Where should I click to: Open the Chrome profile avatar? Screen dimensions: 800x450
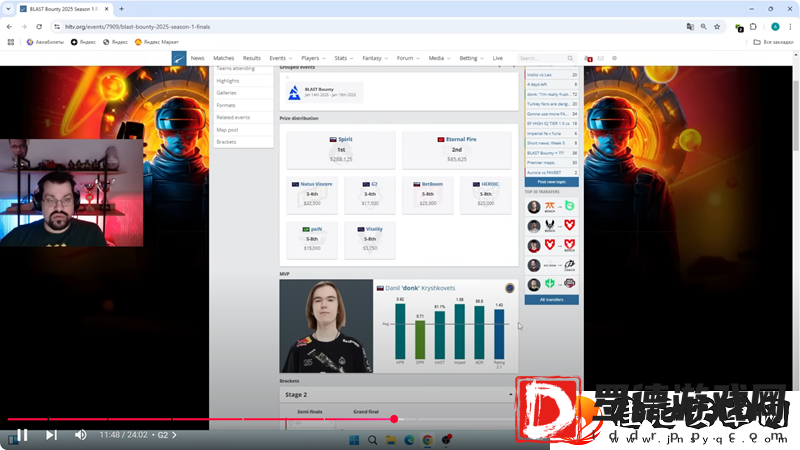[x=775, y=27]
